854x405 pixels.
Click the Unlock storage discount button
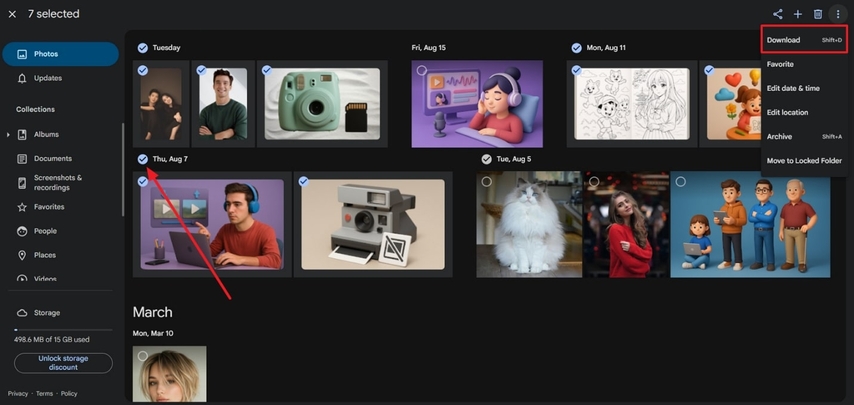pos(63,362)
